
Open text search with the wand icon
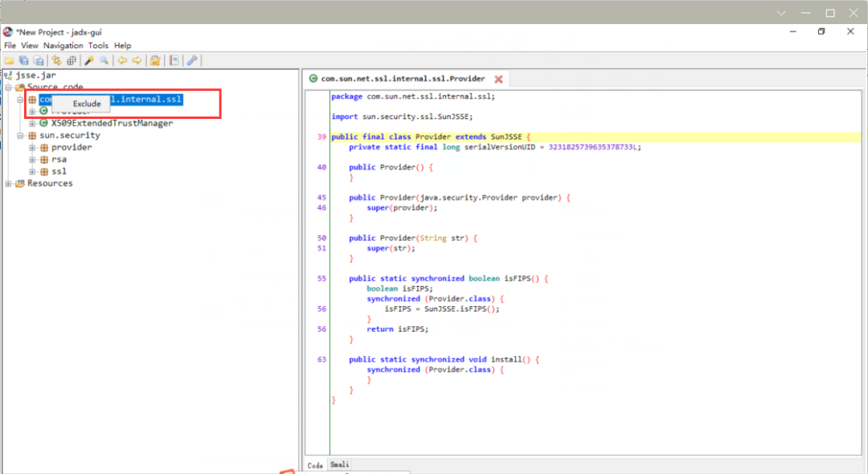tap(89, 60)
